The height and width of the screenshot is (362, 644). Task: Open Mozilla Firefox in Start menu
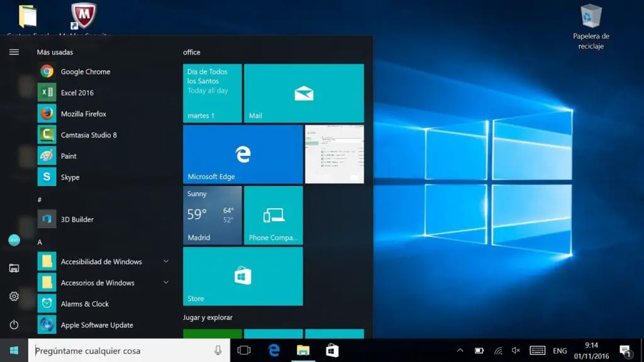83,114
